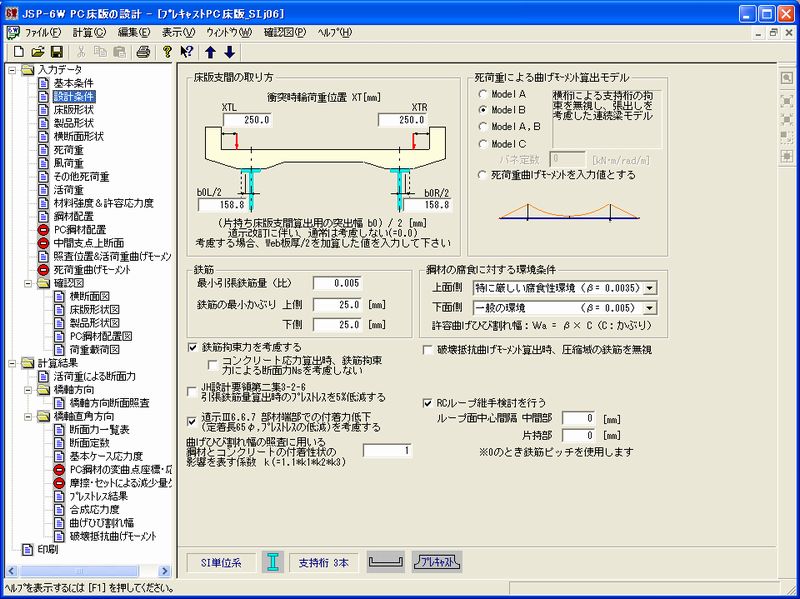Go to the next page with the down arrow
Image resolution: width=800 pixels, height=599 pixels.
tap(229, 52)
